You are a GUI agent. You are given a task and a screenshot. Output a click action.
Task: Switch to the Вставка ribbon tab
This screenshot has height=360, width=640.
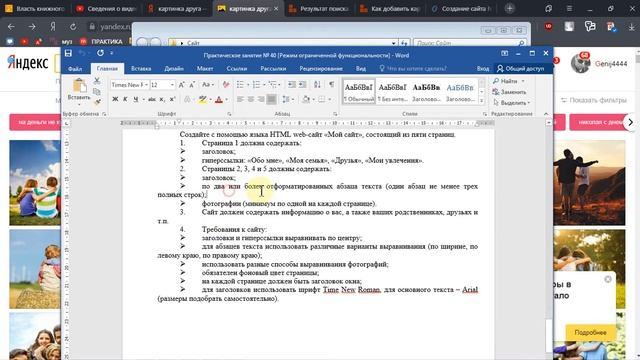(141, 69)
